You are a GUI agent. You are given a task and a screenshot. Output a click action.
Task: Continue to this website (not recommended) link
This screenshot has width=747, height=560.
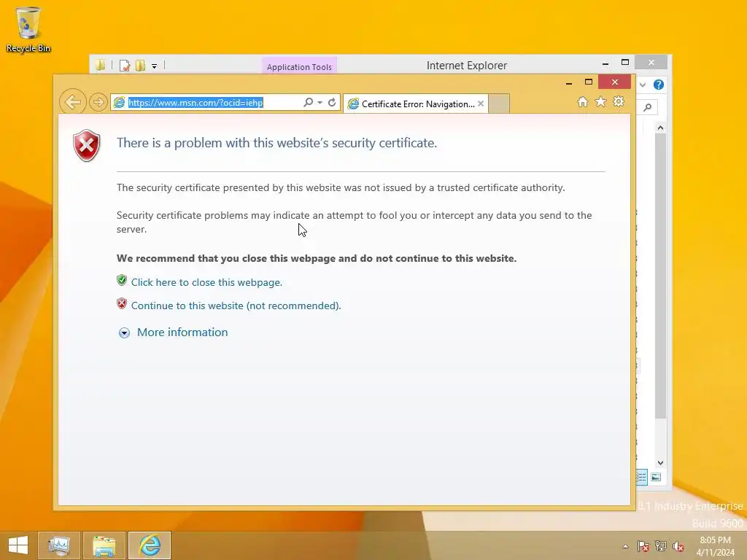click(x=236, y=306)
